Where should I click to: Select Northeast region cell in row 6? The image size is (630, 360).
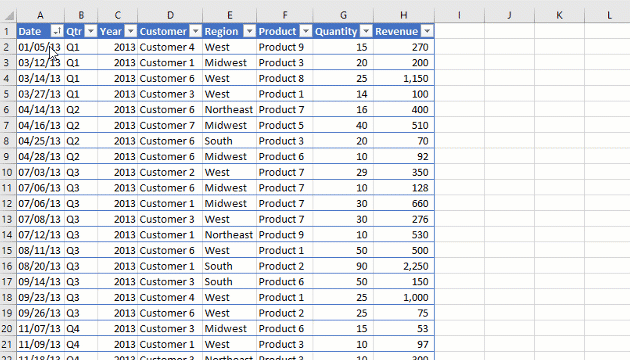tap(229, 110)
